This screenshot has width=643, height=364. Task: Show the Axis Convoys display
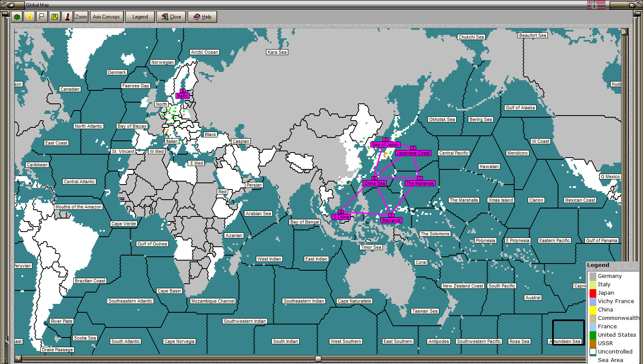106,16
